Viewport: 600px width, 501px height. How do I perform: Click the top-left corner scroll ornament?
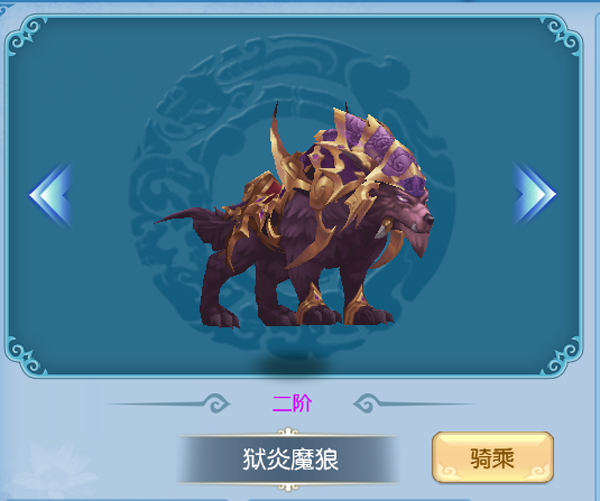click(x=27, y=36)
